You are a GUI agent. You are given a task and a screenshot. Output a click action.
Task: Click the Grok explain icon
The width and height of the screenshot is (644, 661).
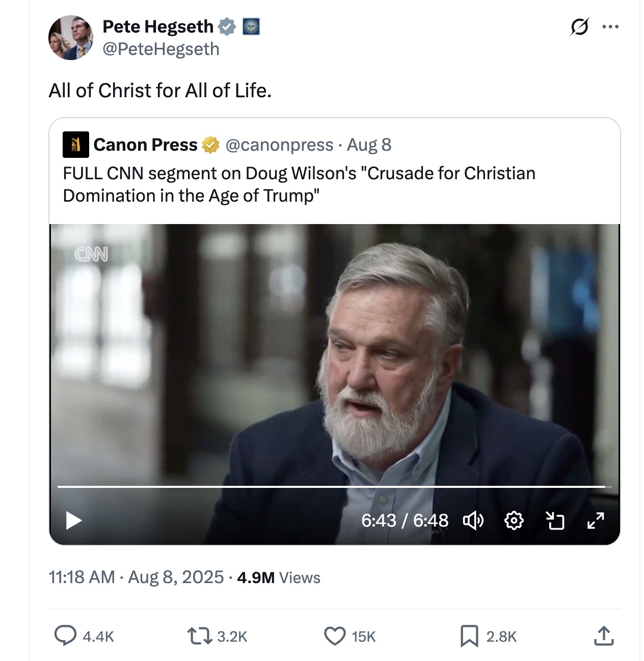(579, 26)
